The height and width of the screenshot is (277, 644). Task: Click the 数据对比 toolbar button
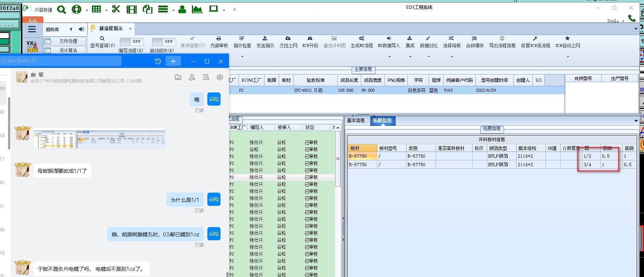click(x=429, y=42)
